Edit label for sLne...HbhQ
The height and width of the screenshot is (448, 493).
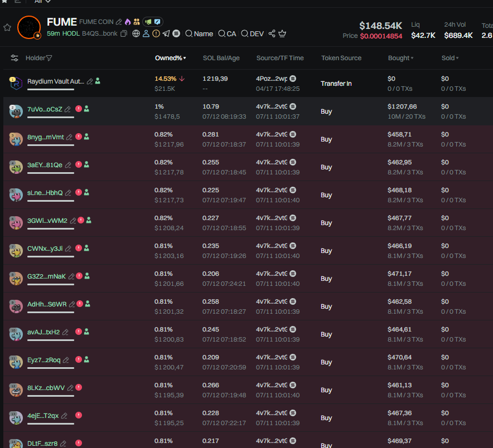tap(68, 193)
